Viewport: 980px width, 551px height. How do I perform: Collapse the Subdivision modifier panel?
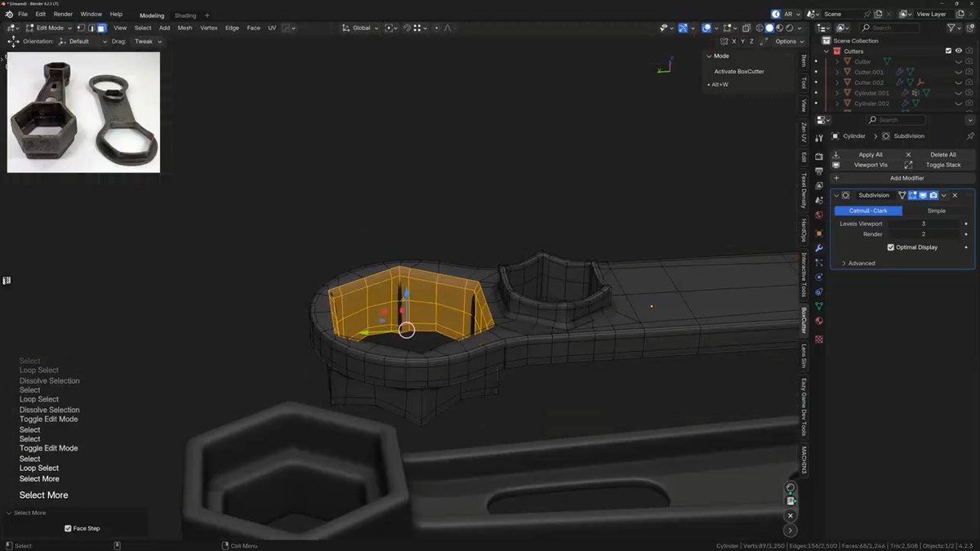[836, 195]
